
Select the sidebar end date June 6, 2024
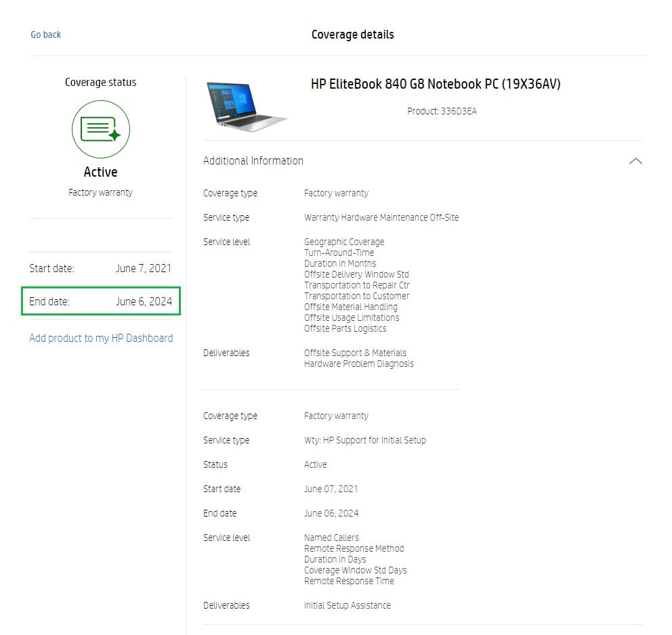(x=144, y=301)
